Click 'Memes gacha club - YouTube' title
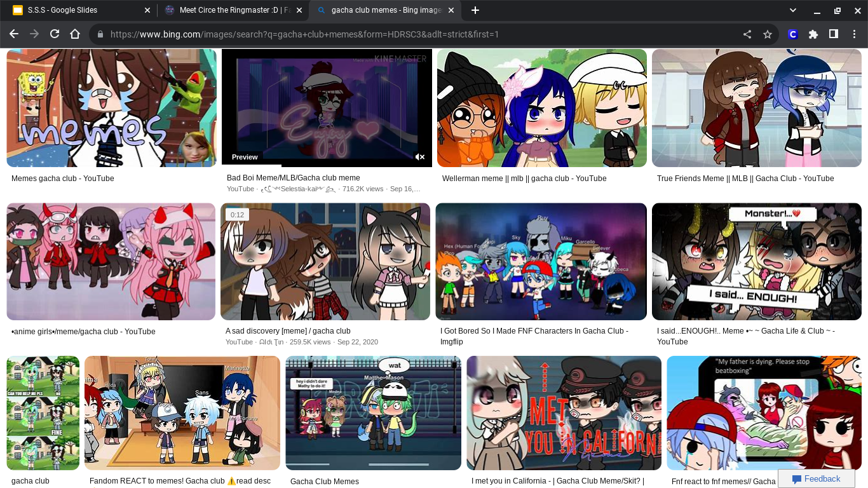Screen dimensions: 868x488 (62, 179)
